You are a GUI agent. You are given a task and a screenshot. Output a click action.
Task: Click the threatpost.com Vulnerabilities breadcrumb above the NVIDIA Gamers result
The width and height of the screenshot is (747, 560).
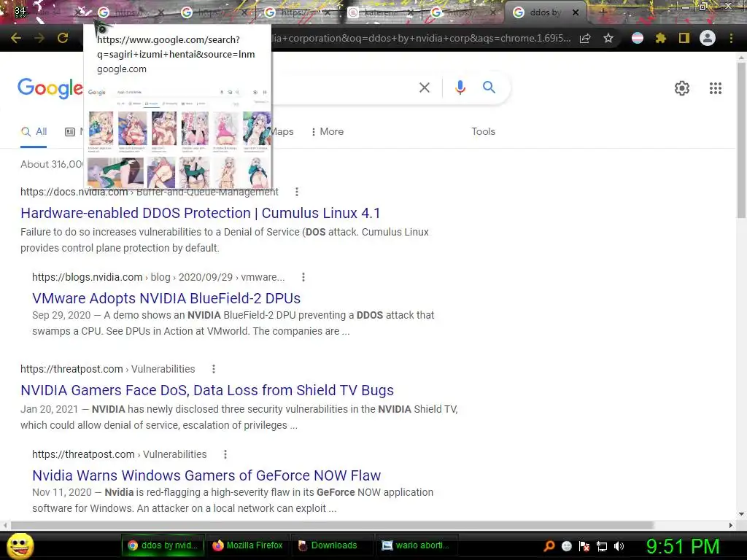[x=108, y=369]
